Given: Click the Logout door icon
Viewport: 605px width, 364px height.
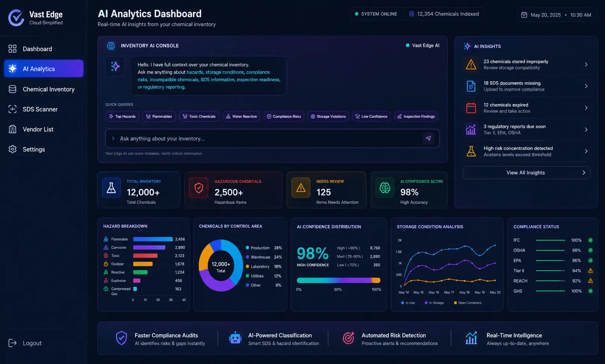Looking at the screenshot, I should 12,343.
